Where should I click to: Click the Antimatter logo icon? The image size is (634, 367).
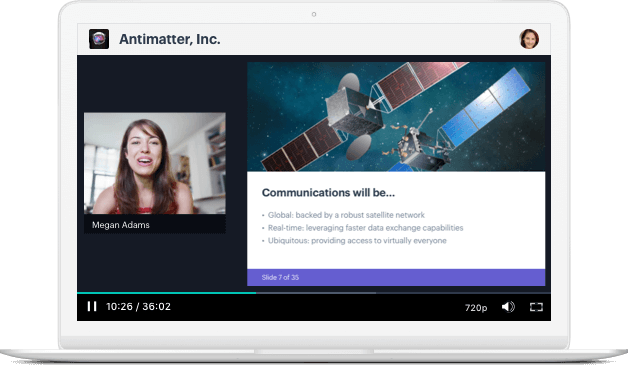tap(99, 39)
